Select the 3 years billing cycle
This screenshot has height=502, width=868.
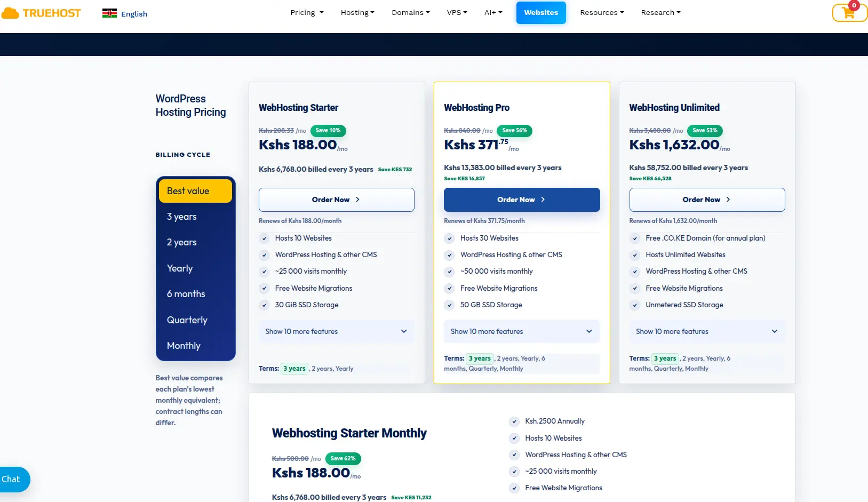coord(195,217)
